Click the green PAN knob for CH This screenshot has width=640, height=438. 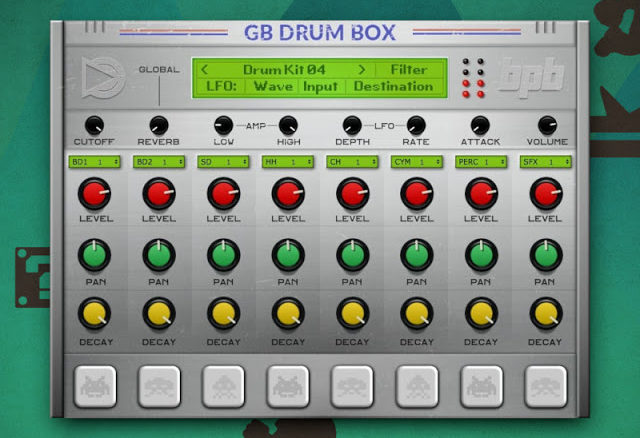click(352, 256)
